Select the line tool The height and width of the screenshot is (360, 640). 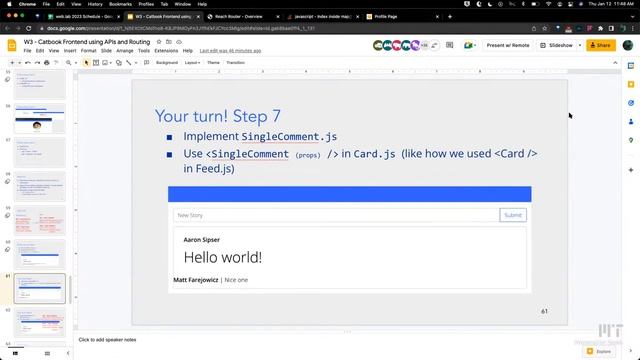[129, 63]
